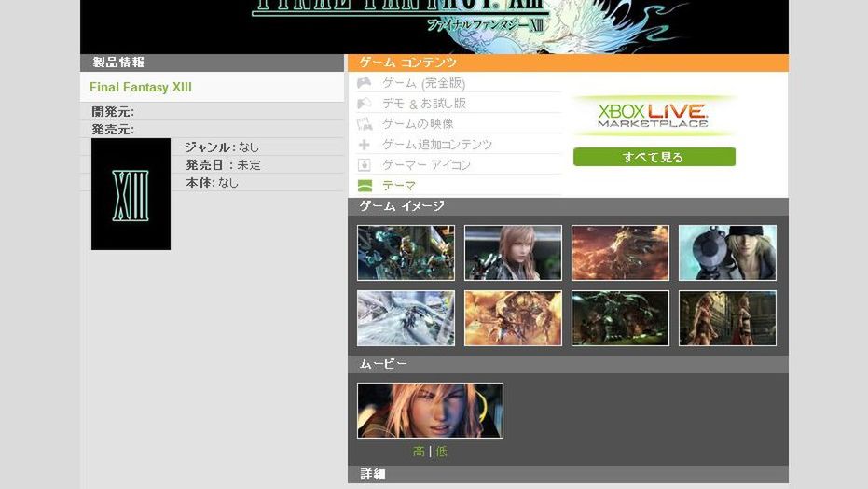
Task: Open the two women standing game image
Action: pyautogui.click(x=727, y=318)
